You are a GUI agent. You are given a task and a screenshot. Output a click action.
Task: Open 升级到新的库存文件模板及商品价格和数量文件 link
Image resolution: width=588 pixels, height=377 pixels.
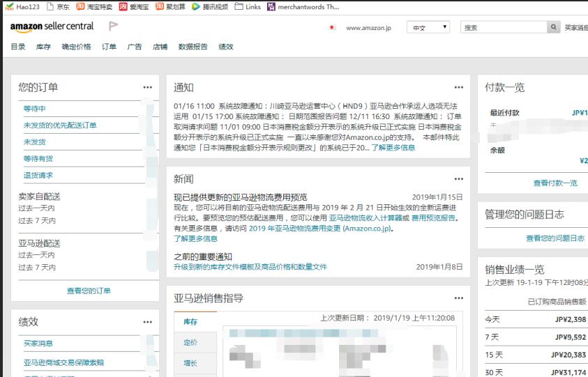click(x=250, y=267)
